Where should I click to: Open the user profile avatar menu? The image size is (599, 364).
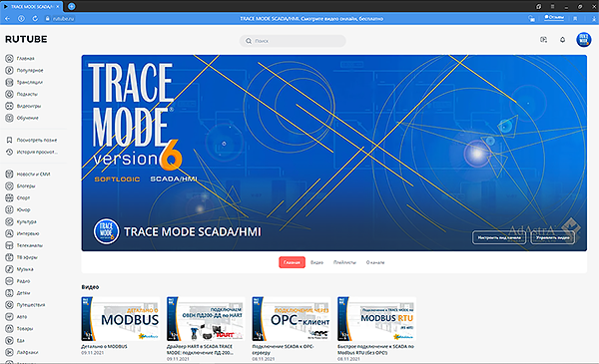583,40
